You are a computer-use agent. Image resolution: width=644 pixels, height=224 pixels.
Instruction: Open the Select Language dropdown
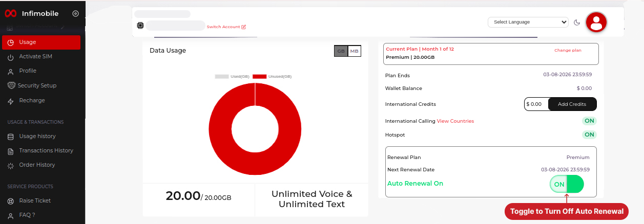click(528, 22)
